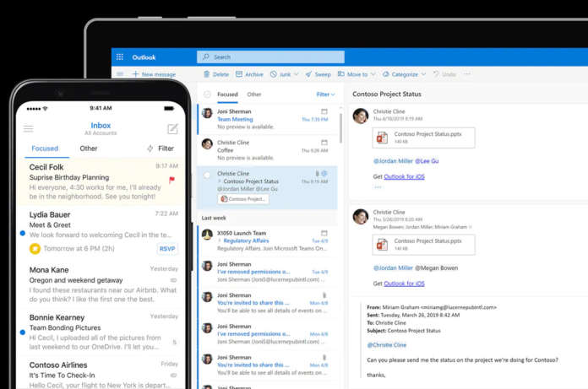This screenshot has width=588, height=389.
Task: Delete the selected email
Action: pyautogui.click(x=216, y=74)
